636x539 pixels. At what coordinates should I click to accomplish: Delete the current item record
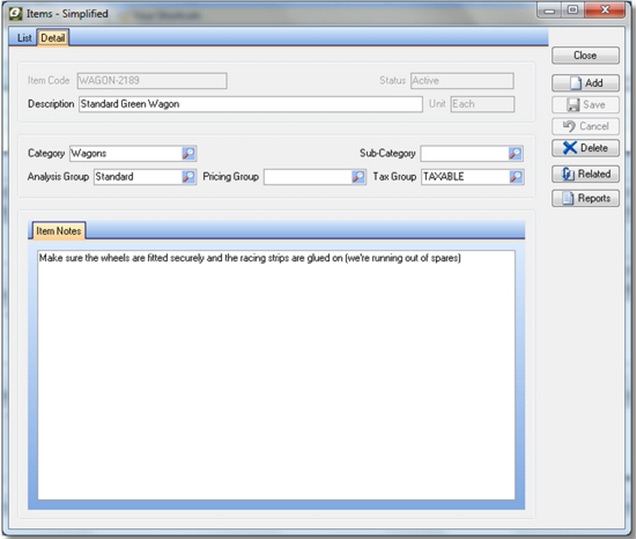(585, 148)
